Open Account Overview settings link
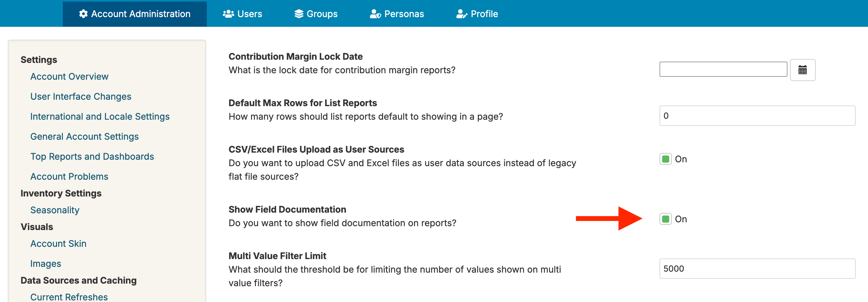The width and height of the screenshot is (868, 302). click(69, 76)
